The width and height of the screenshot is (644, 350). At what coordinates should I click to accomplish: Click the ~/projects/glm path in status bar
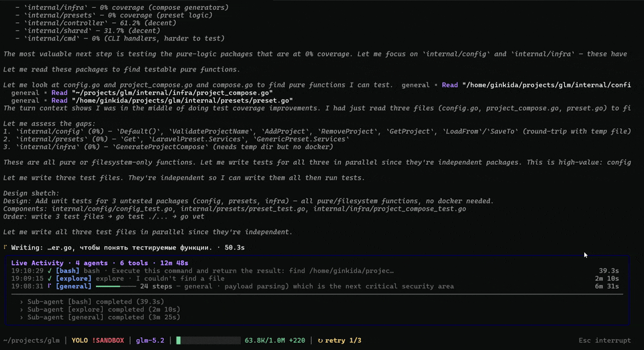coord(32,341)
